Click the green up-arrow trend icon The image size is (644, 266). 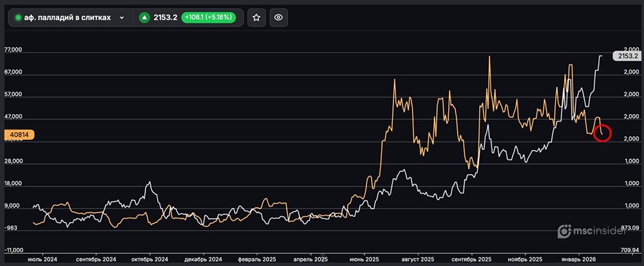tap(145, 17)
